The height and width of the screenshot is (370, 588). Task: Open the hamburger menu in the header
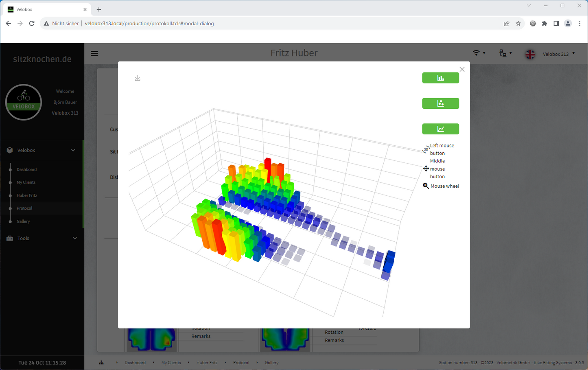(94, 53)
